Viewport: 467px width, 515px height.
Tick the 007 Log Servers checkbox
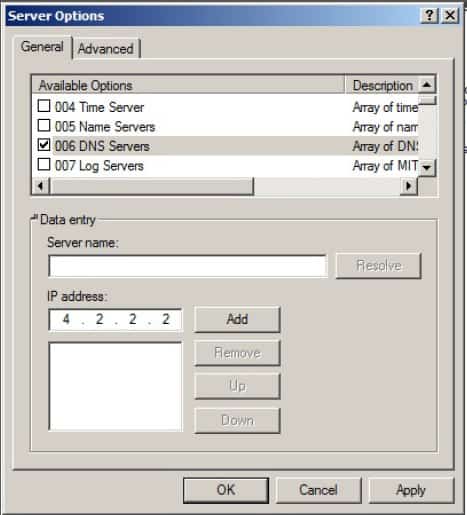point(44,164)
